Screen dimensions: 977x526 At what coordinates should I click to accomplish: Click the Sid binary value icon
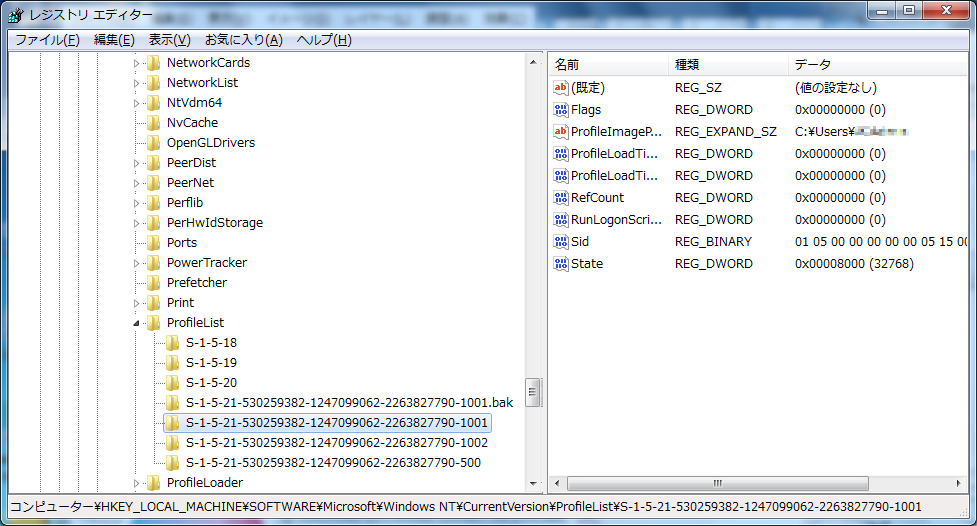[x=561, y=241]
